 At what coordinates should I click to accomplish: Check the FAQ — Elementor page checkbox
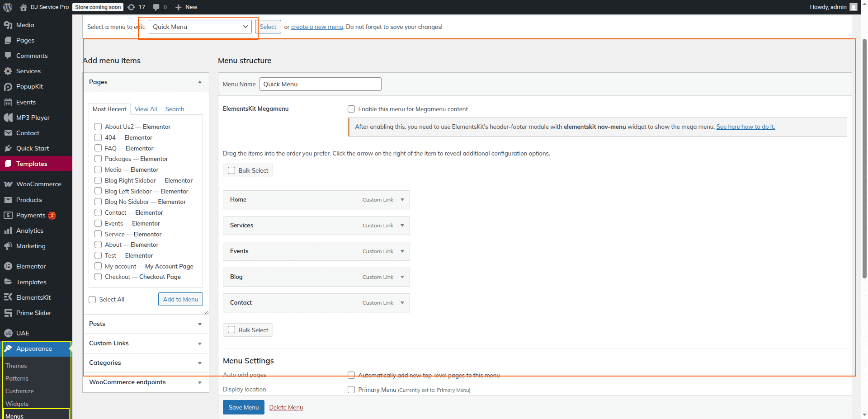(98, 148)
